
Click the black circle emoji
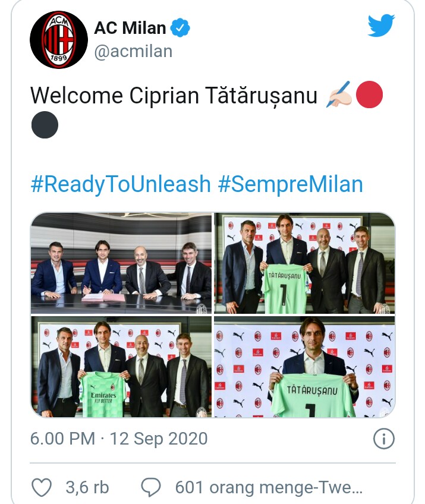point(45,125)
